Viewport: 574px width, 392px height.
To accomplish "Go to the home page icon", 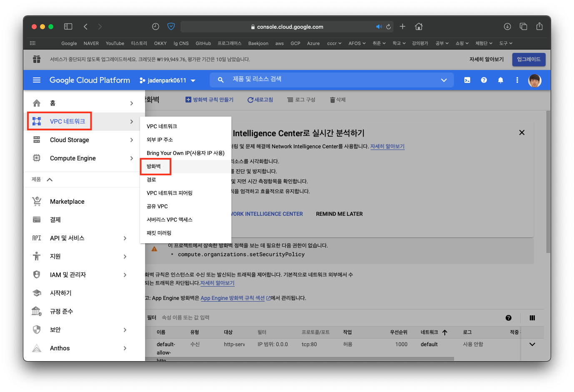I will click(419, 27).
